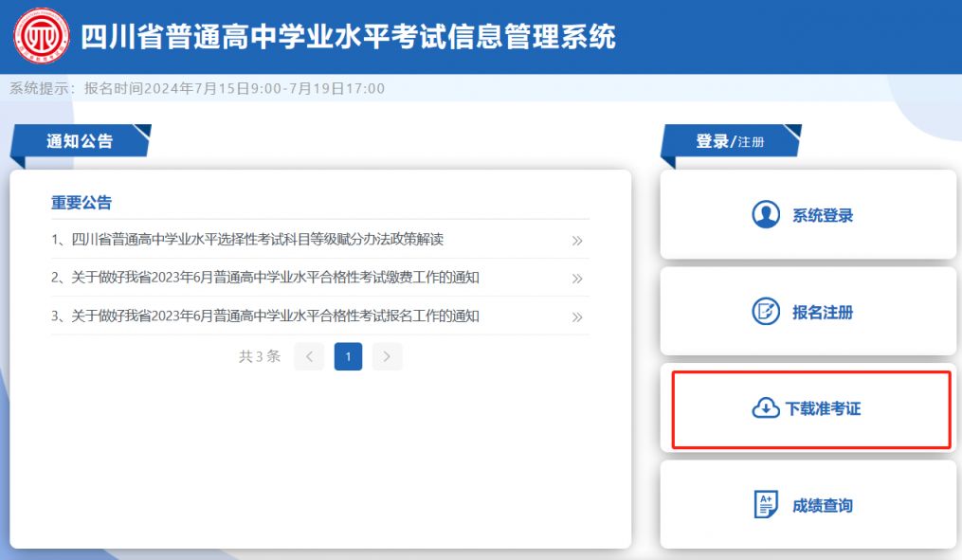Open double-chevron for 考试缴费工作的通知 row
Image resolution: width=962 pixels, height=560 pixels.
point(576,279)
